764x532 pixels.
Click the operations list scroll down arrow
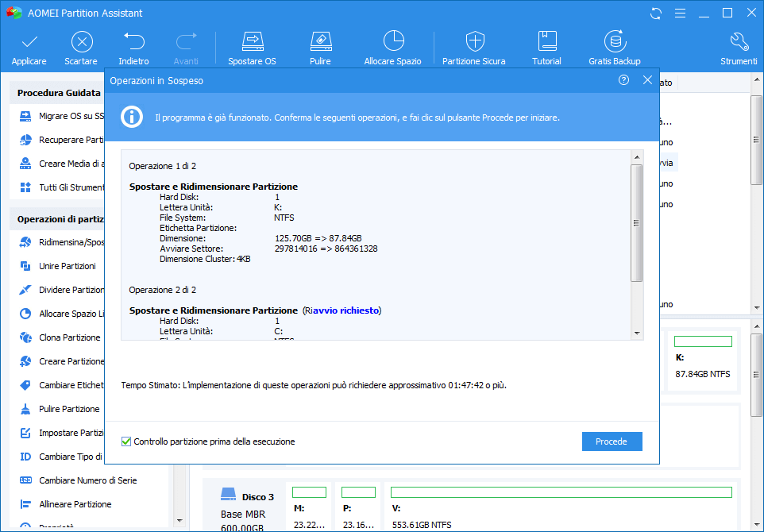pyautogui.click(x=637, y=333)
